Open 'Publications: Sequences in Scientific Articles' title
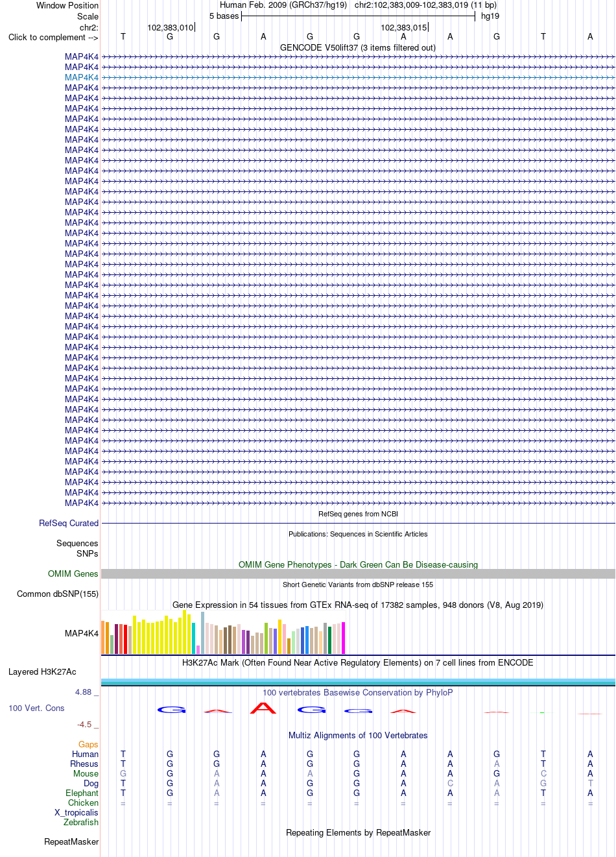The image size is (616, 857). 358,534
